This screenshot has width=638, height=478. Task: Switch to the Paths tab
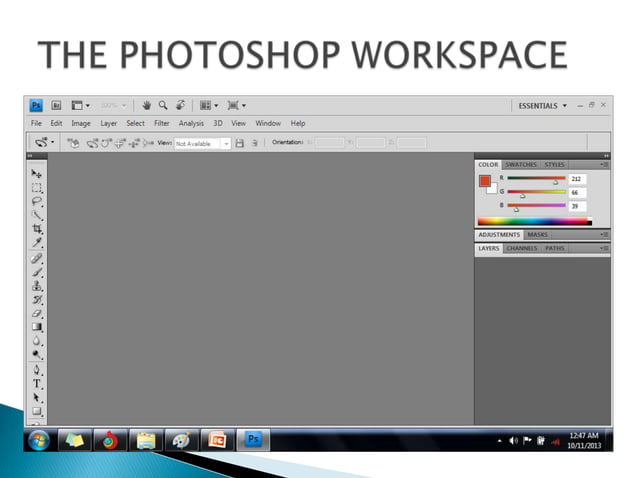(555, 248)
